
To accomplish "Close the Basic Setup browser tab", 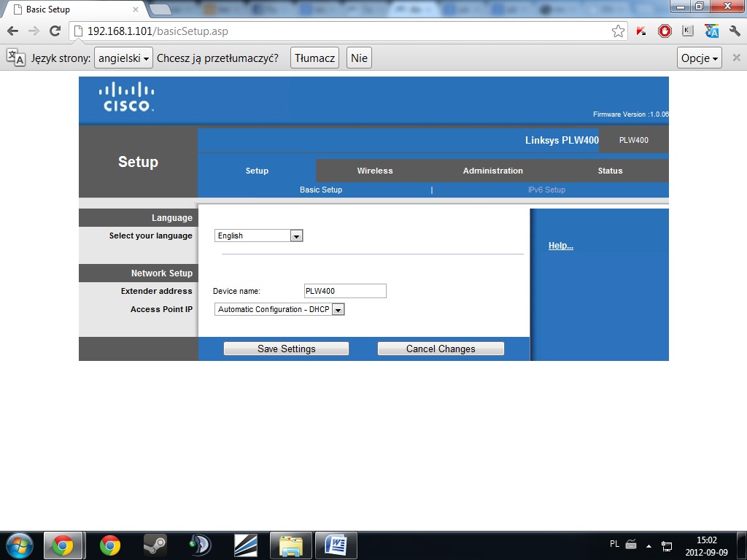I will point(135,9).
